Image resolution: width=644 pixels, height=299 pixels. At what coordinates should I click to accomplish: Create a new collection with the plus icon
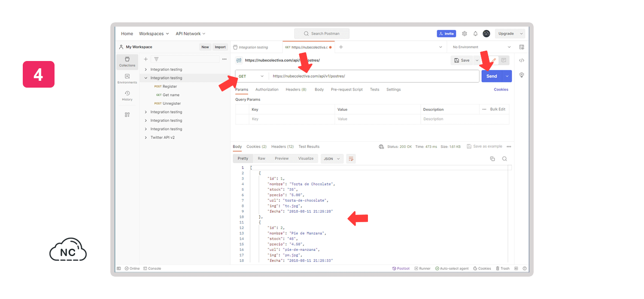click(x=146, y=59)
